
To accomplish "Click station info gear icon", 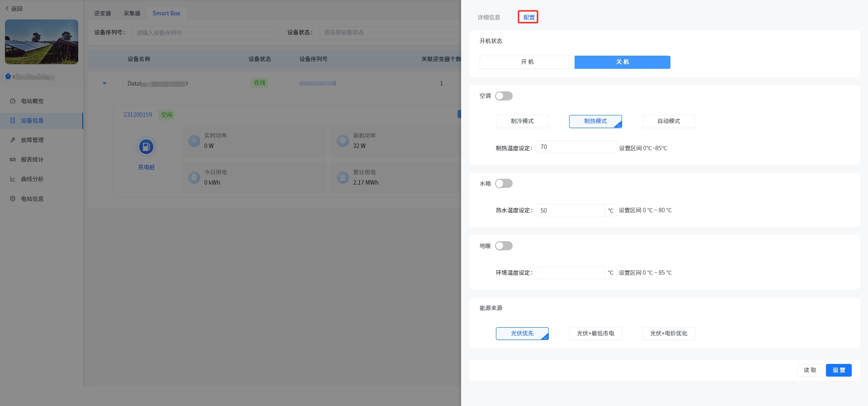I will [x=13, y=198].
